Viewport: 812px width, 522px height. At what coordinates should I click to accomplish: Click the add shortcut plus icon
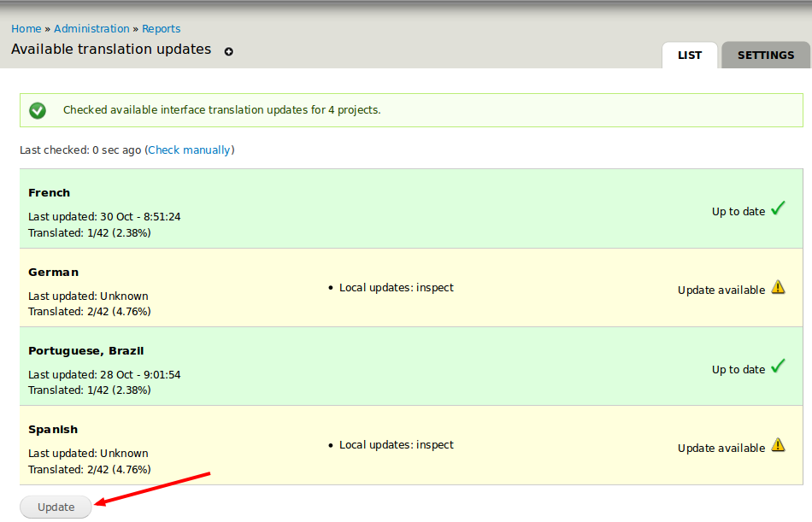click(x=228, y=51)
